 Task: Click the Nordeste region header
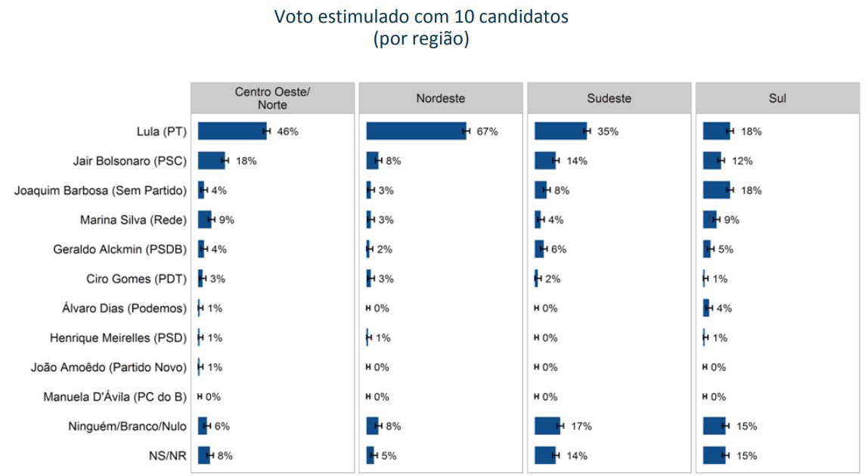click(440, 98)
